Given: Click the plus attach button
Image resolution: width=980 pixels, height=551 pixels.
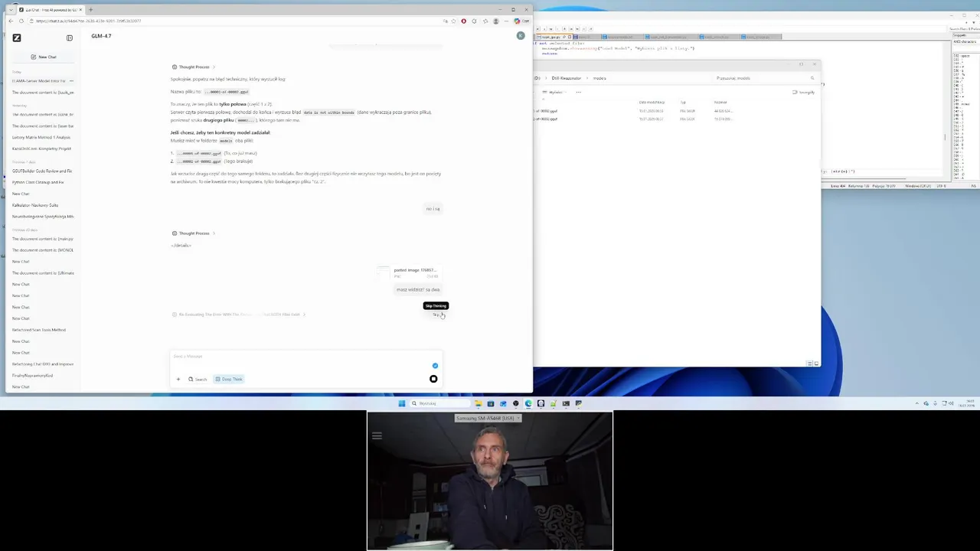Looking at the screenshot, I should point(178,380).
